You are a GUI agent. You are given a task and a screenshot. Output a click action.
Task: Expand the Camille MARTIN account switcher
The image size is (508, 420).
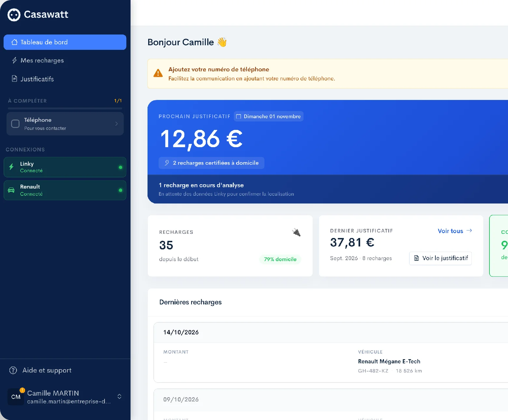(120, 397)
